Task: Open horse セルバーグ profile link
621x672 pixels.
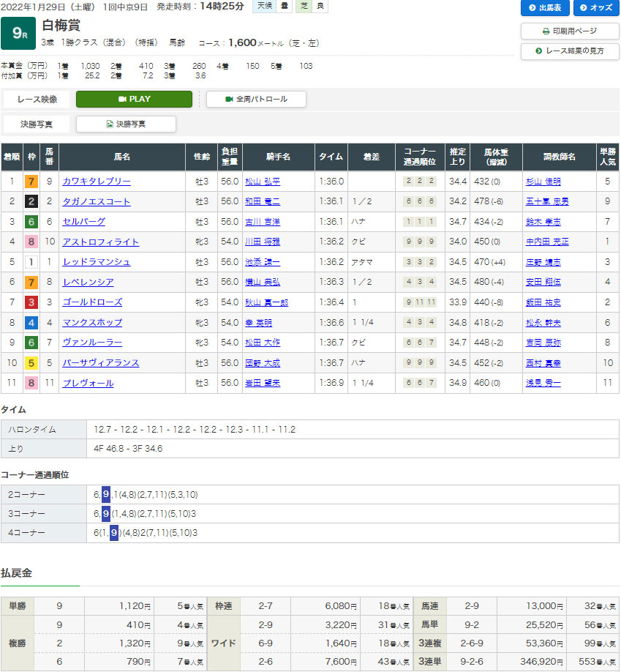Action: tap(83, 222)
